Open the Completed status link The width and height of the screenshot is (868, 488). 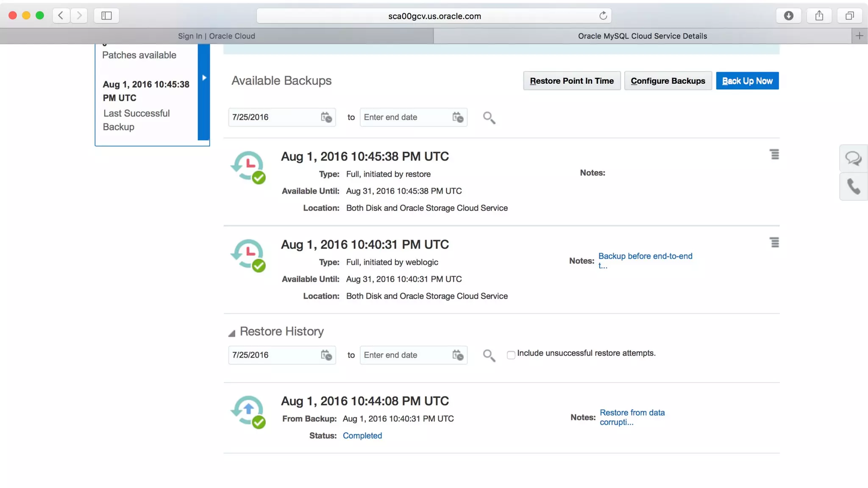click(362, 435)
